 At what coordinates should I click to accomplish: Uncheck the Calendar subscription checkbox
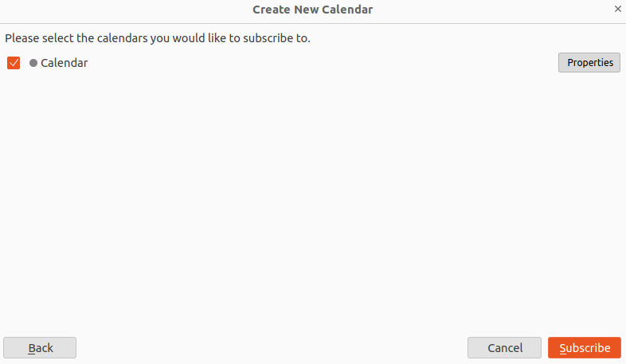13,63
